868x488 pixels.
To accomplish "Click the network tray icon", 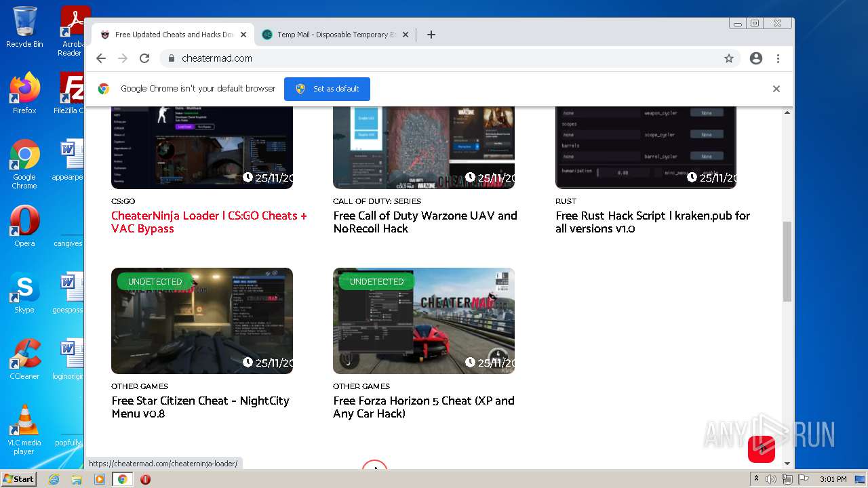I will 787,479.
